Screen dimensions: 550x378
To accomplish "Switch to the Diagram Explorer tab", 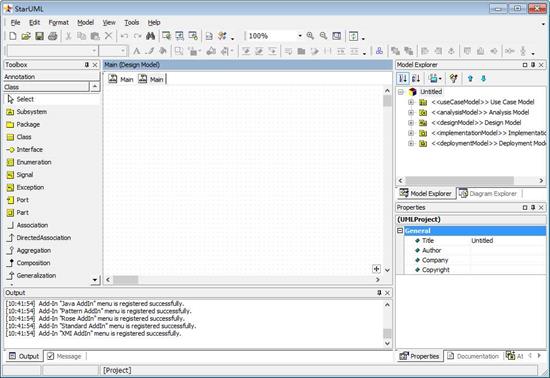I will [x=488, y=194].
